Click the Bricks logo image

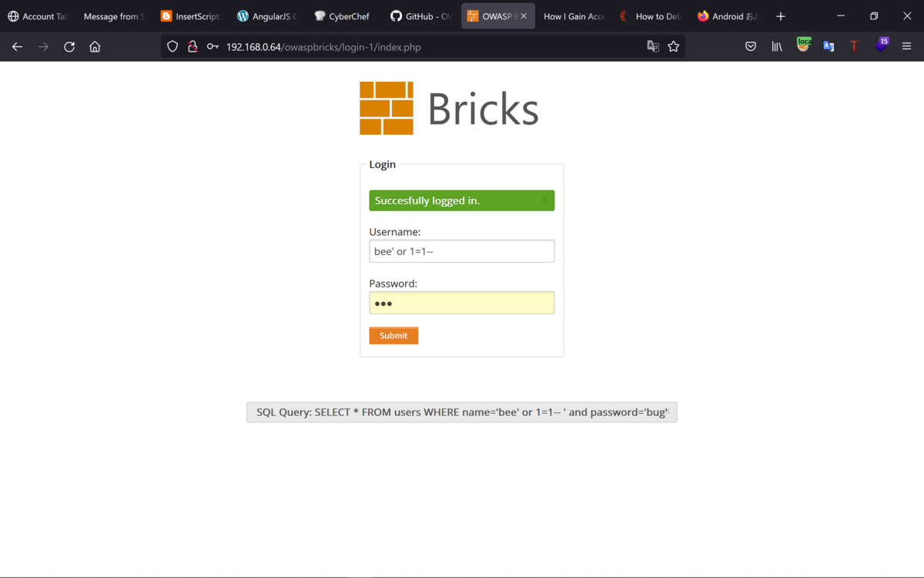[449, 108]
